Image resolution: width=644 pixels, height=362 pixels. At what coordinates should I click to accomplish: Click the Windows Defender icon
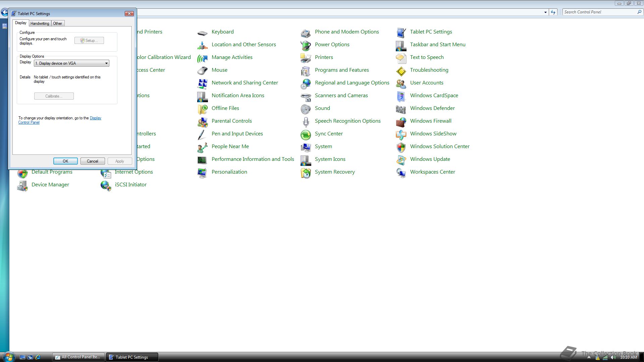(401, 109)
